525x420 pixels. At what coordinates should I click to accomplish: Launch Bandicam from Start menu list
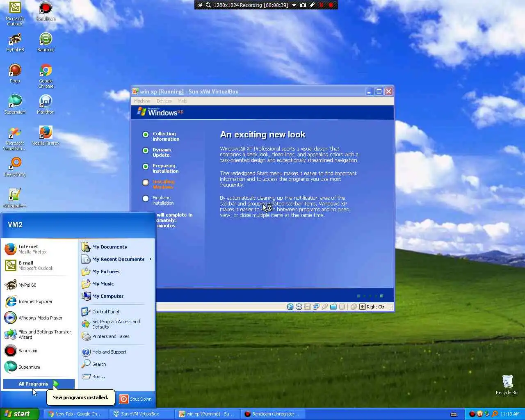tap(39, 351)
